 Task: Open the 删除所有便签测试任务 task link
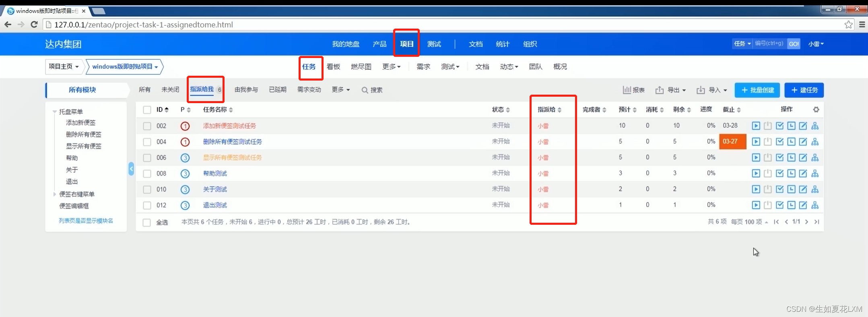pyautogui.click(x=233, y=142)
